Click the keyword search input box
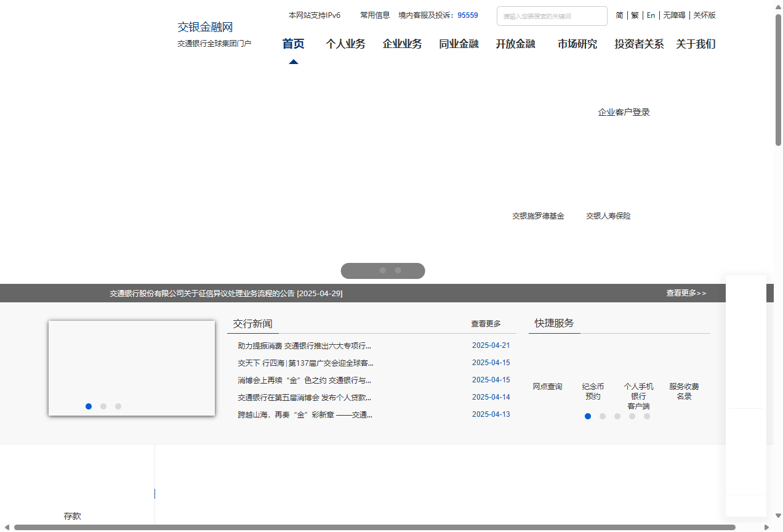This screenshot has height=532, width=783. pos(552,16)
